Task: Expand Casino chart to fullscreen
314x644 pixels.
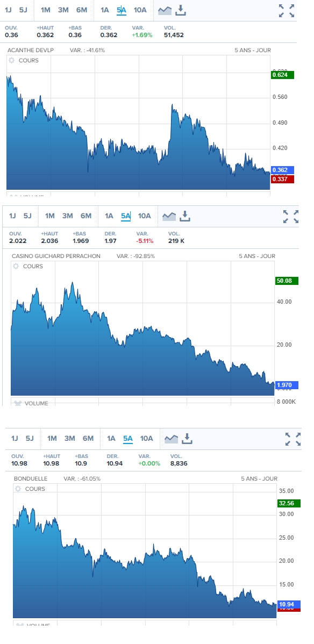Action: (290, 217)
